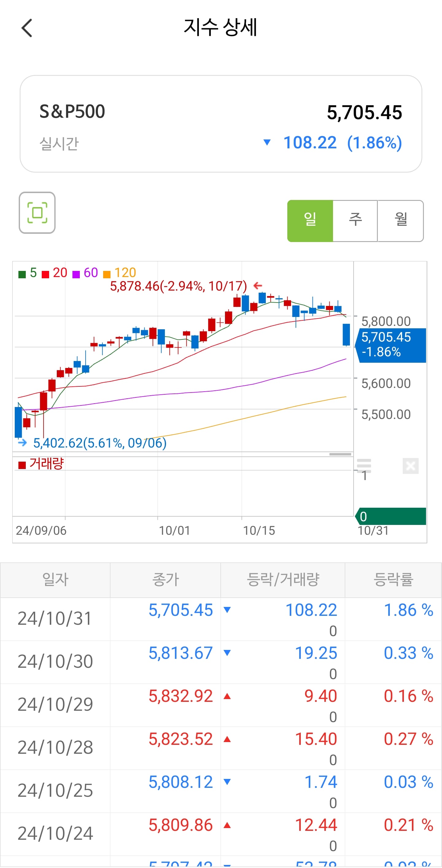Viewport: 442px width, 868px height.
Task: Click the 등락률 column header
Action: click(393, 580)
